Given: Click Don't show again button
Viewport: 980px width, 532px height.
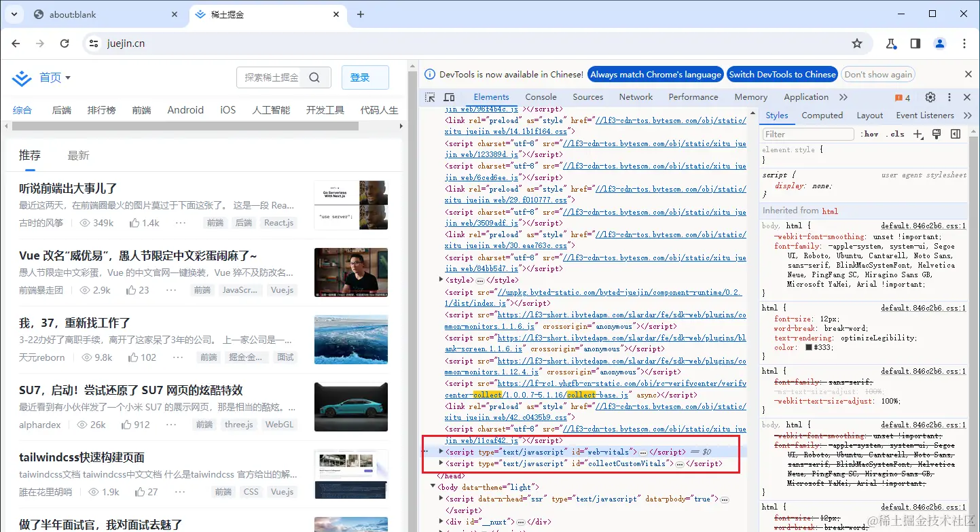Looking at the screenshot, I should pyautogui.click(x=878, y=75).
